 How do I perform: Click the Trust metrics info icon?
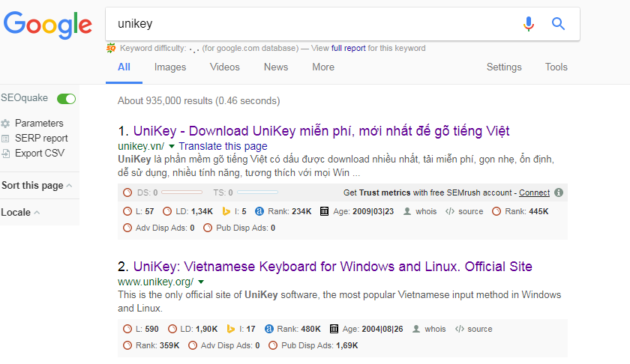click(559, 192)
